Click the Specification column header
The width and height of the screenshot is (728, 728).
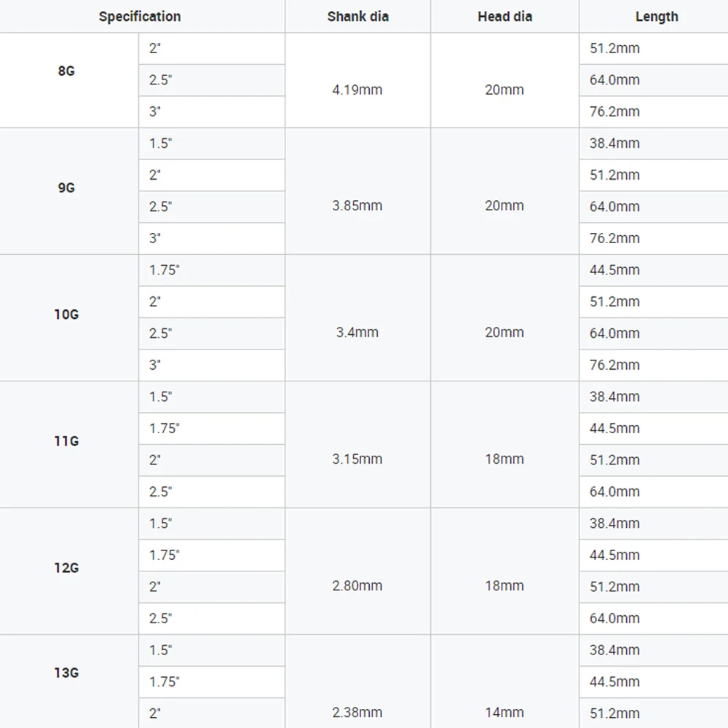(140, 16)
